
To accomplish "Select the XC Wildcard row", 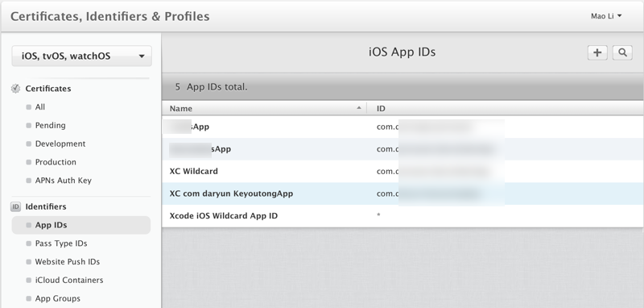I will 402,172.
